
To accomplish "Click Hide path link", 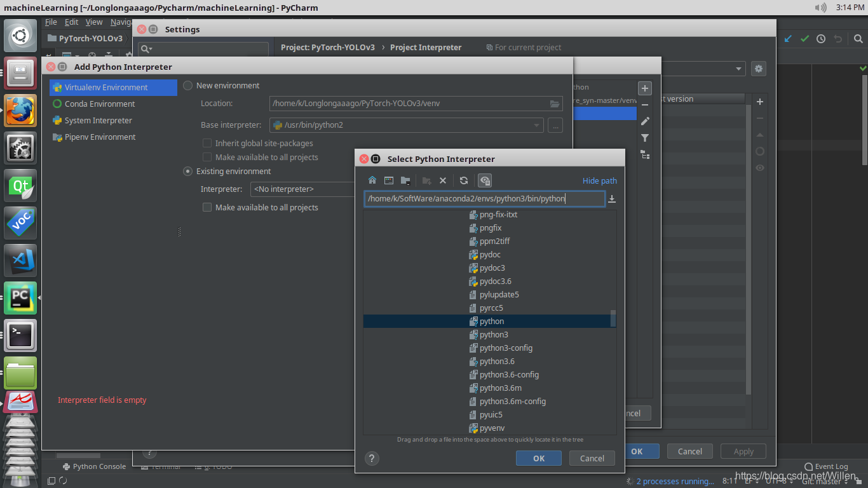I will [600, 181].
